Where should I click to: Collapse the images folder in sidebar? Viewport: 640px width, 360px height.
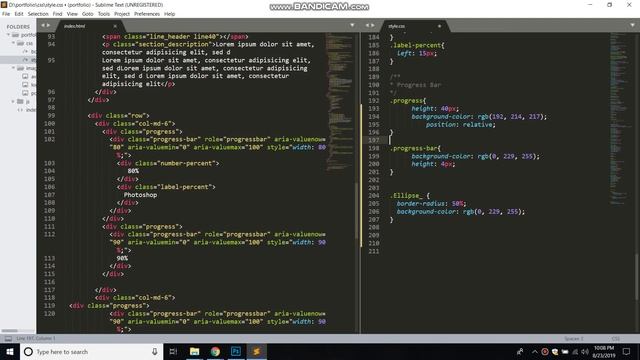tap(13, 68)
